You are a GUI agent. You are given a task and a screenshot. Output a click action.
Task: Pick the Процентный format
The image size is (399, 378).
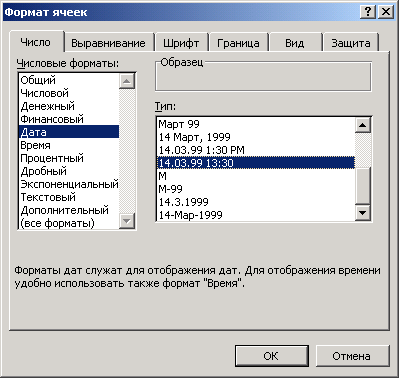coord(69,158)
